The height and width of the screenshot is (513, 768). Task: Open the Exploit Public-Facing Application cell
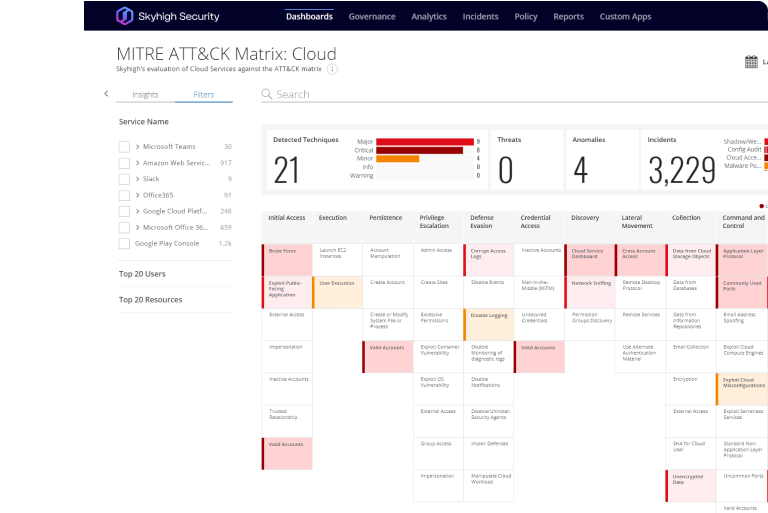(287, 292)
